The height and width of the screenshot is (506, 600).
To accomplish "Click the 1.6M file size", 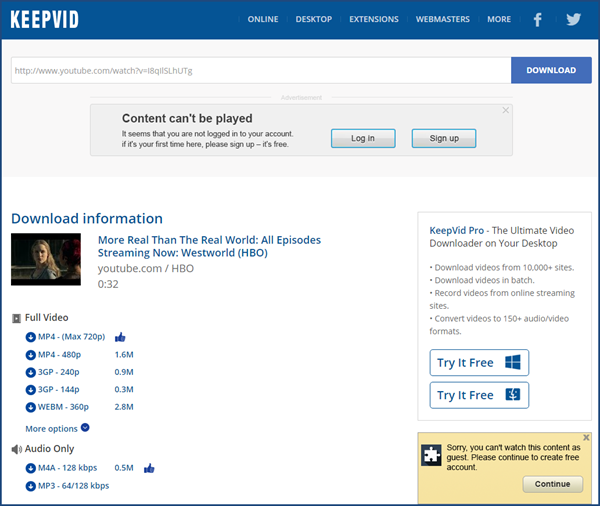I will coord(124,355).
